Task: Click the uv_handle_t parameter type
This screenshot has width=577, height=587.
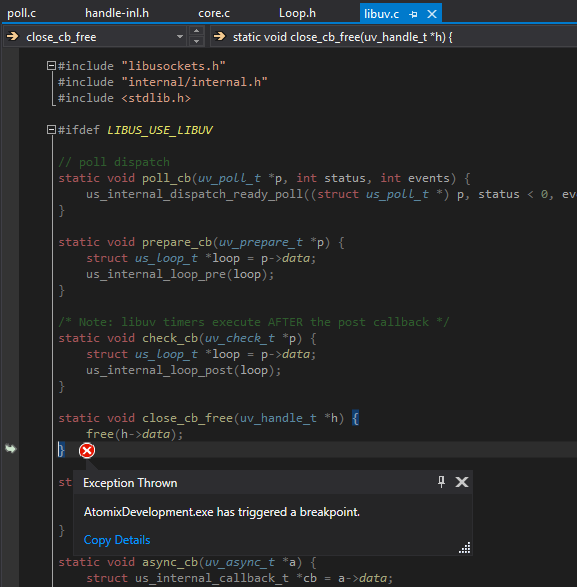Action: point(278,418)
